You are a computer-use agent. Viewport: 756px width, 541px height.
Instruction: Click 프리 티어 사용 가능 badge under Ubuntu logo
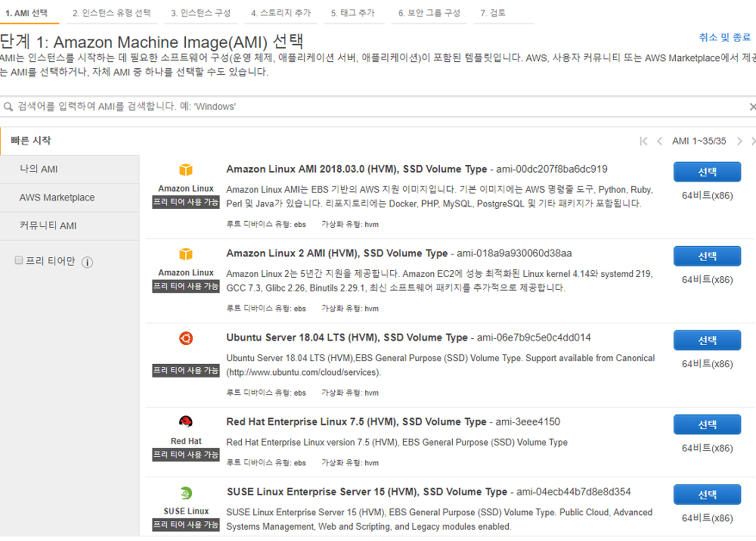[186, 371]
